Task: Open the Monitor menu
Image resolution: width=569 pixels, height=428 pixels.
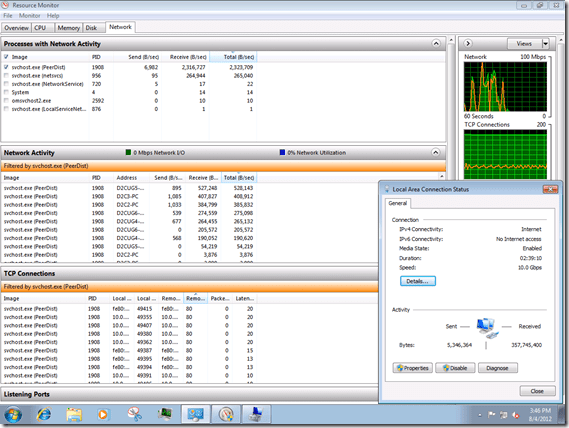Action: pos(29,16)
